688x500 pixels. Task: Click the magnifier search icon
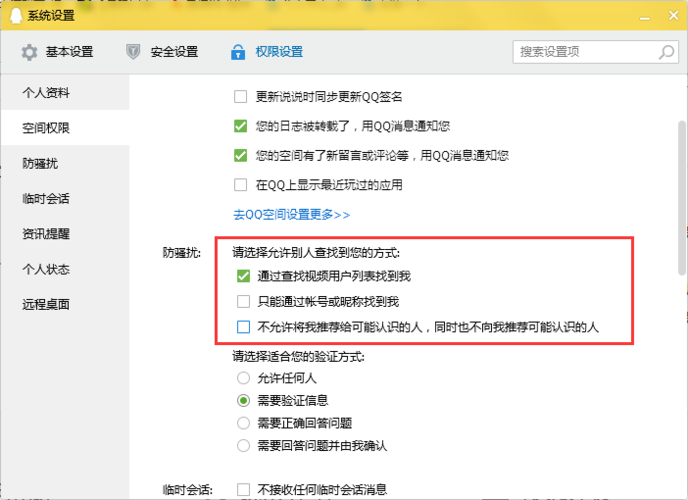click(x=666, y=52)
